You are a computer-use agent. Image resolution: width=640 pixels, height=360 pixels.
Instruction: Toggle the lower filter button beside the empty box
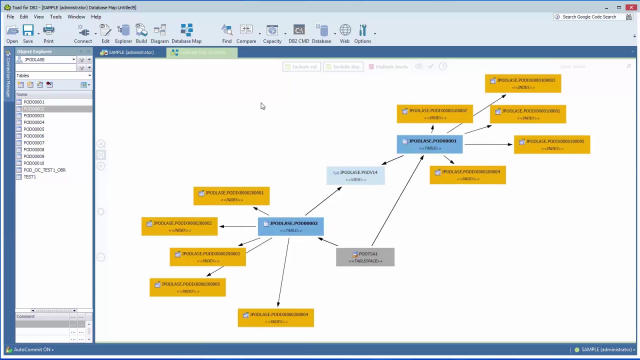(82, 68)
